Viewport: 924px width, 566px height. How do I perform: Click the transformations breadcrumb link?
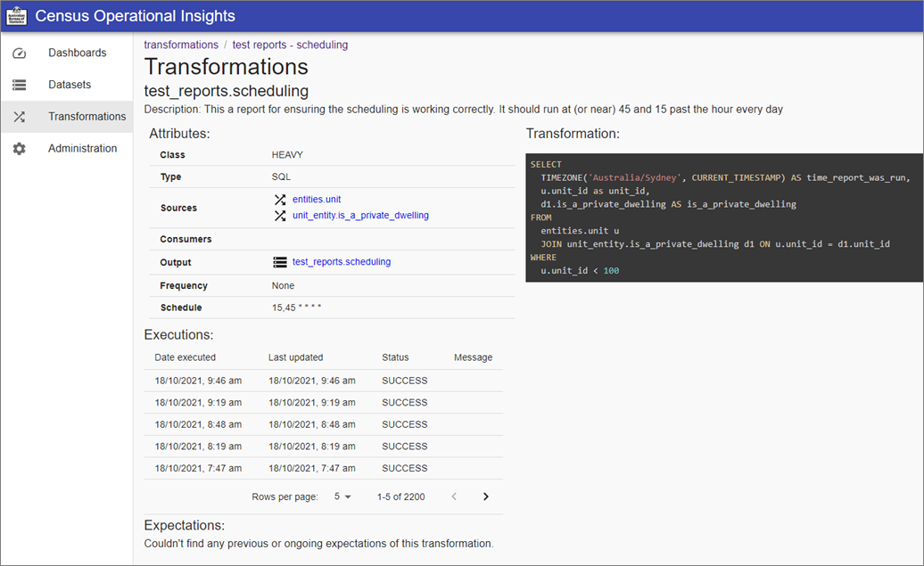[181, 45]
